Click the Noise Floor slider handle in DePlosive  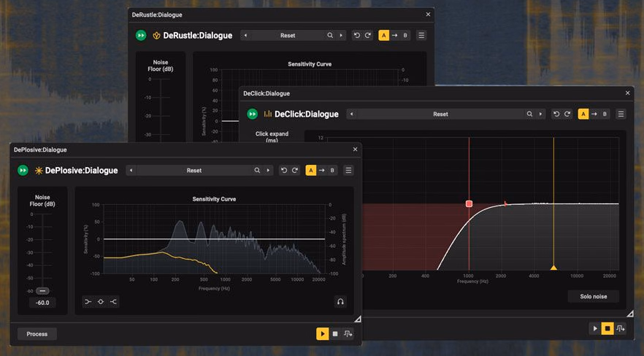(x=42, y=291)
